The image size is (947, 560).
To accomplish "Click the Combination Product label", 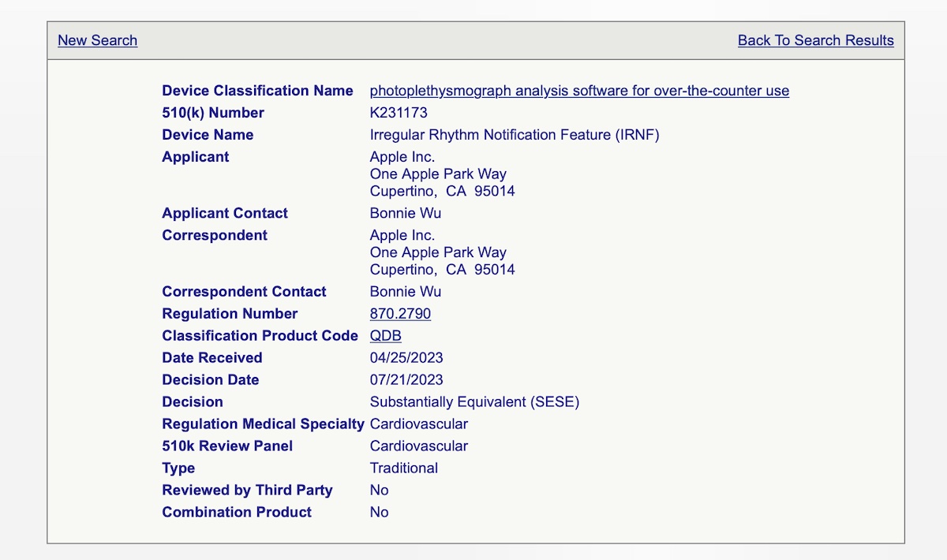I will [237, 513].
